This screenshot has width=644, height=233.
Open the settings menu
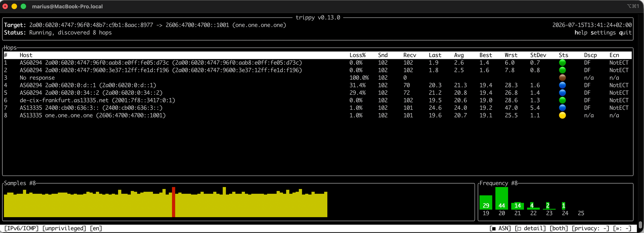coord(603,33)
